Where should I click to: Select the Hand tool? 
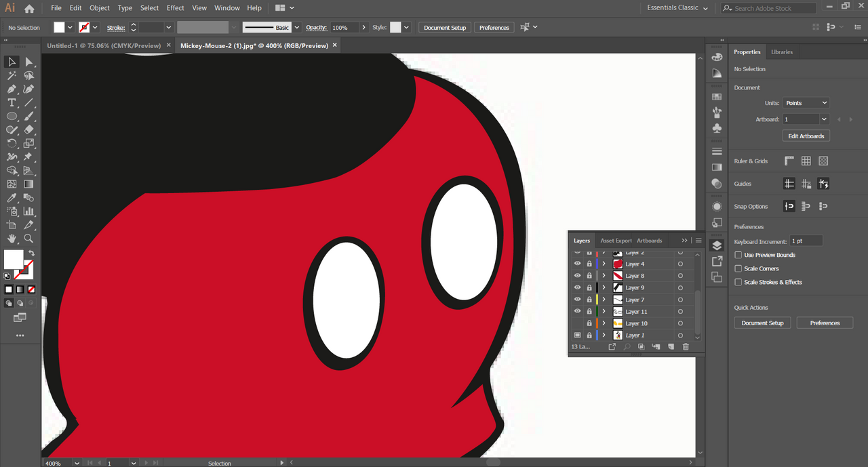pos(12,239)
